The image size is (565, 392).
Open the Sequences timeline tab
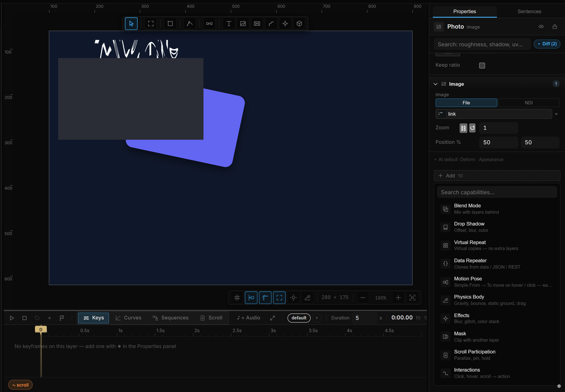tap(171, 318)
